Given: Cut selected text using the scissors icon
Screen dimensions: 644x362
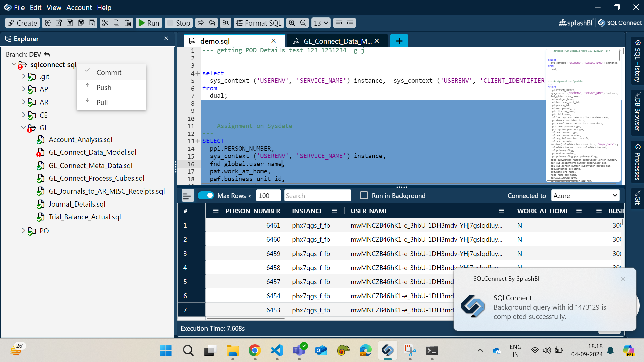Looking at the screenshot, I should (x=105, y=23).
